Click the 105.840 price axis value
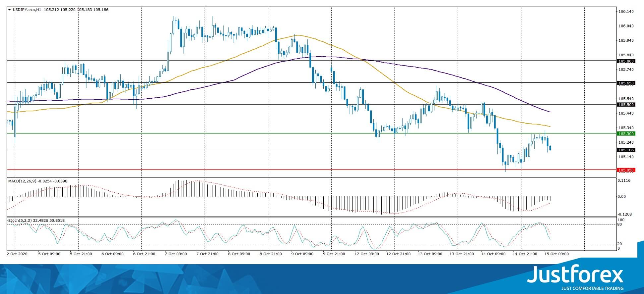 click(626, 55)
